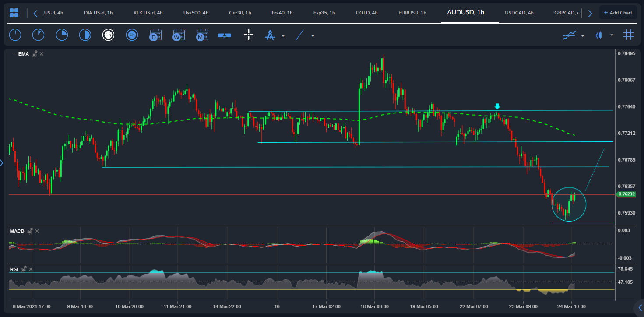Switch to the Ger30, 1h tab
The width and height of the screenshot is (644, 317).
[x=240, y=13]
